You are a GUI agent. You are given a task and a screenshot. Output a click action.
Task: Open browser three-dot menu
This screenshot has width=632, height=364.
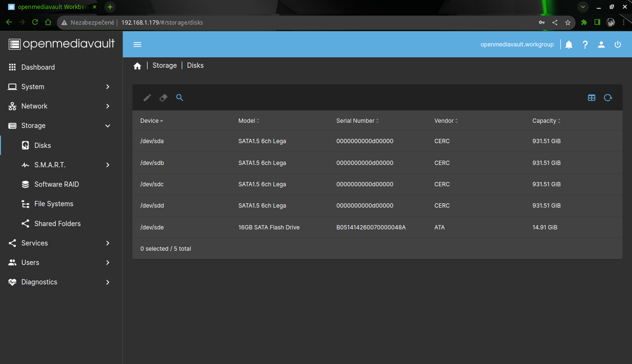coord(624,22)
